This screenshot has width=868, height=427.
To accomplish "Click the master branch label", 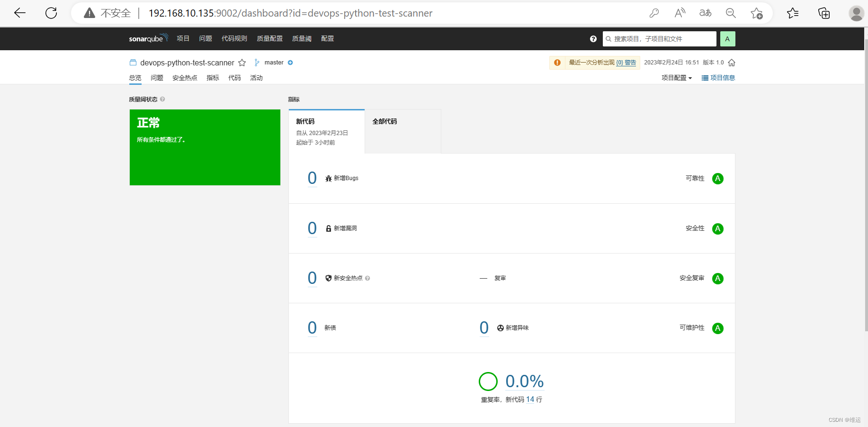I will (274, 63).
